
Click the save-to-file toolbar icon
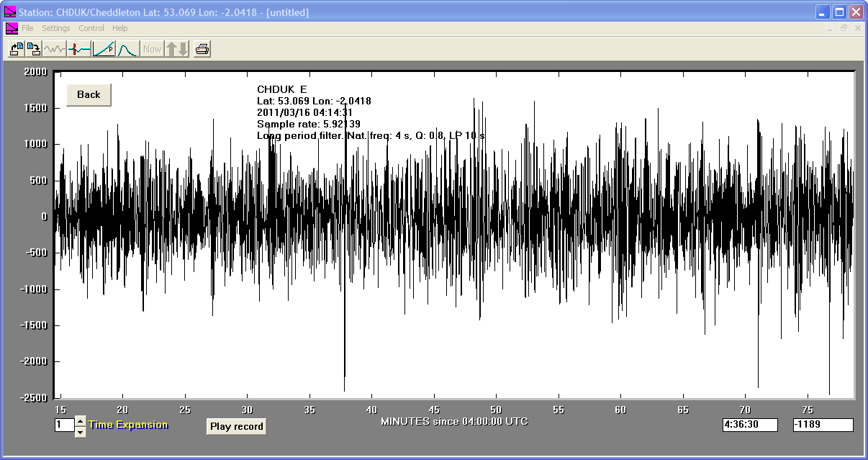click(33, 49)
